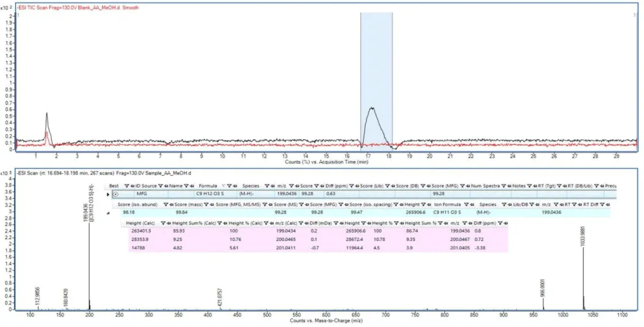Click filter icon on Height (Calc) column
Screen dimensions: 644x327
click(162, 223)
